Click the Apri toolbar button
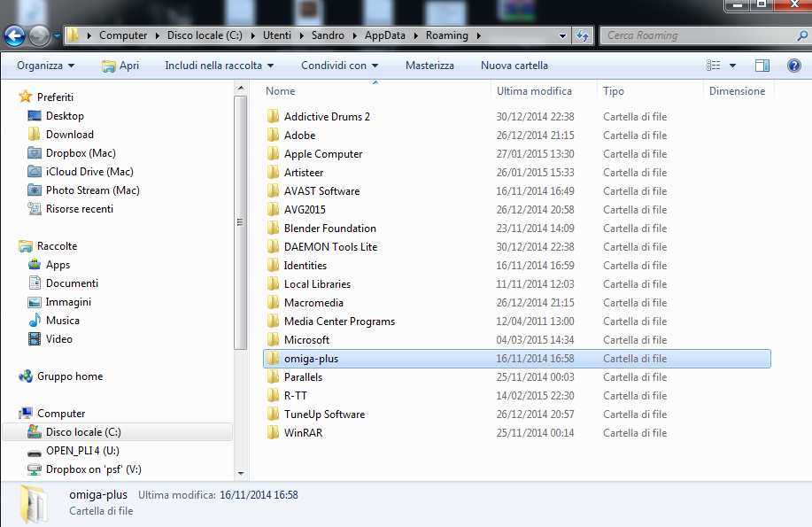Image resolution: width=812 pixels, height=527 pixels. 120,66
